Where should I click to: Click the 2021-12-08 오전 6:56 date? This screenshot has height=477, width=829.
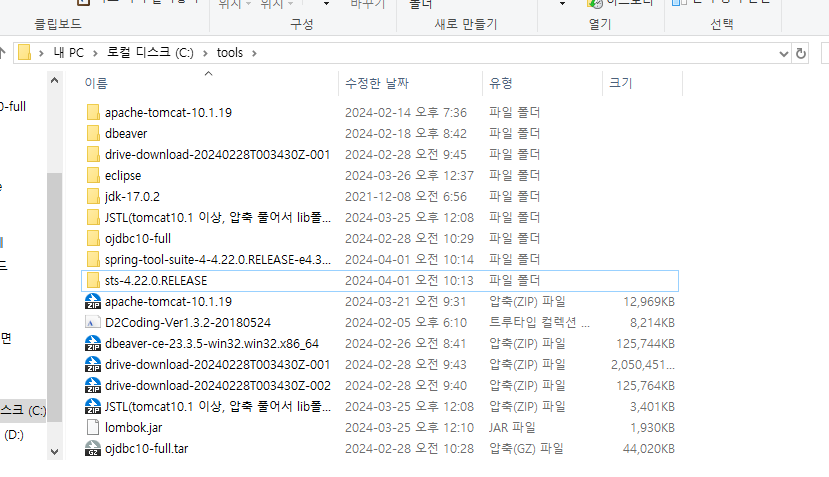(x=406, y=197)
